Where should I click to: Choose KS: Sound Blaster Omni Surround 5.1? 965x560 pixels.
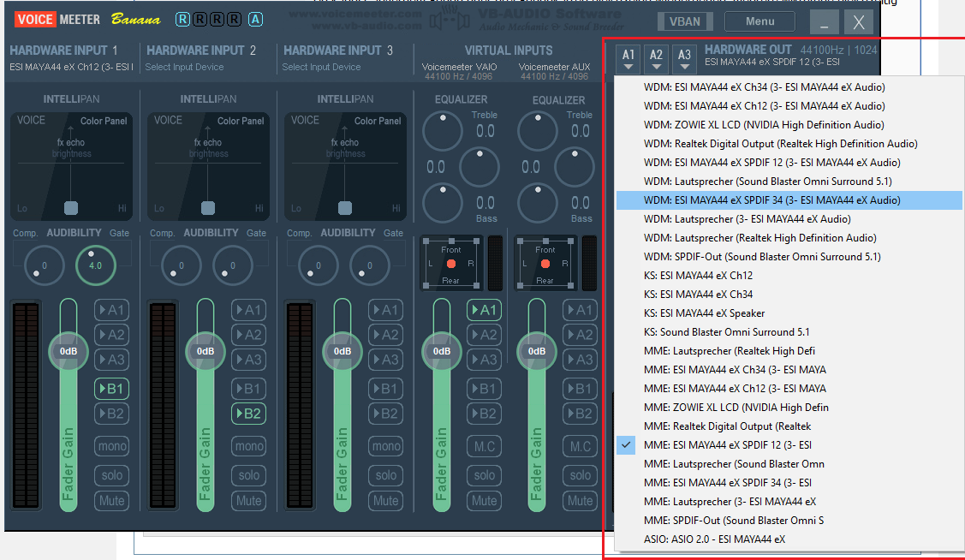[x=789, y=332]
